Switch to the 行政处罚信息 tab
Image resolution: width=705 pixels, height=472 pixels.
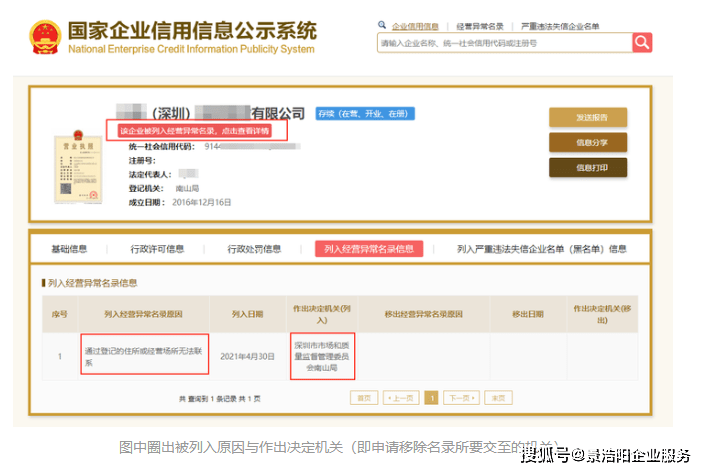(254, 249)
